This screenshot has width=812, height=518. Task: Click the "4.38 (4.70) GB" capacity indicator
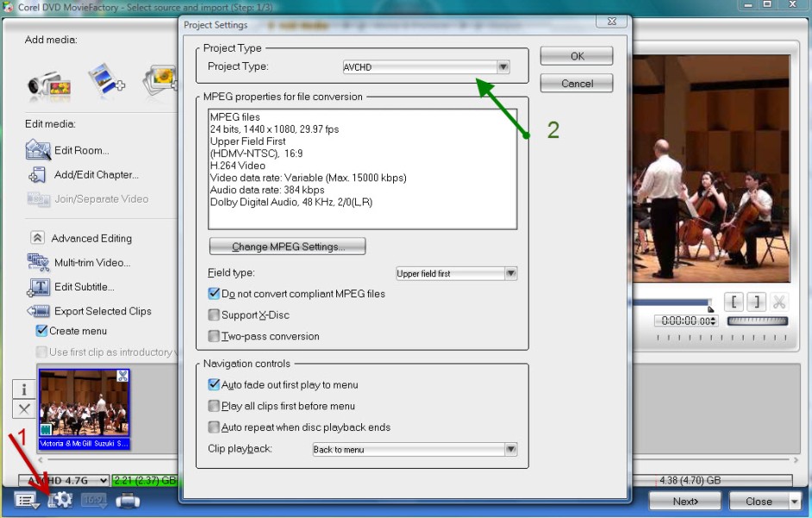click(x=690, y=480)
